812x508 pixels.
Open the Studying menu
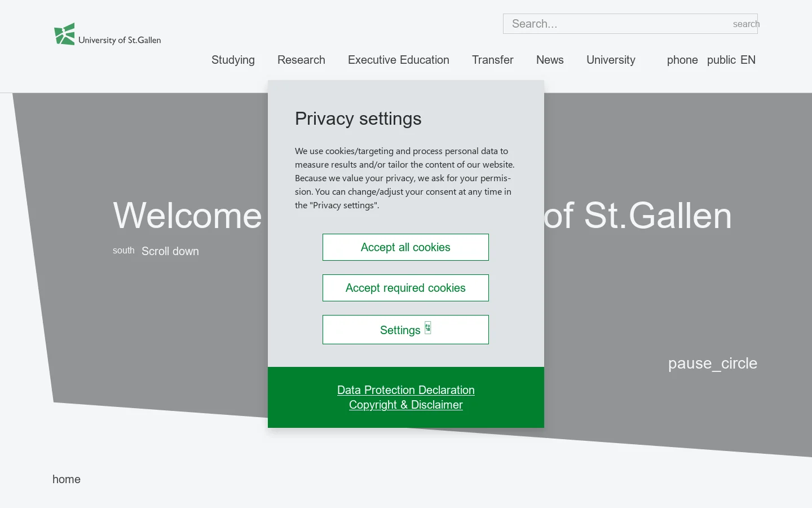pyautogui.click(x=233, y=60)
